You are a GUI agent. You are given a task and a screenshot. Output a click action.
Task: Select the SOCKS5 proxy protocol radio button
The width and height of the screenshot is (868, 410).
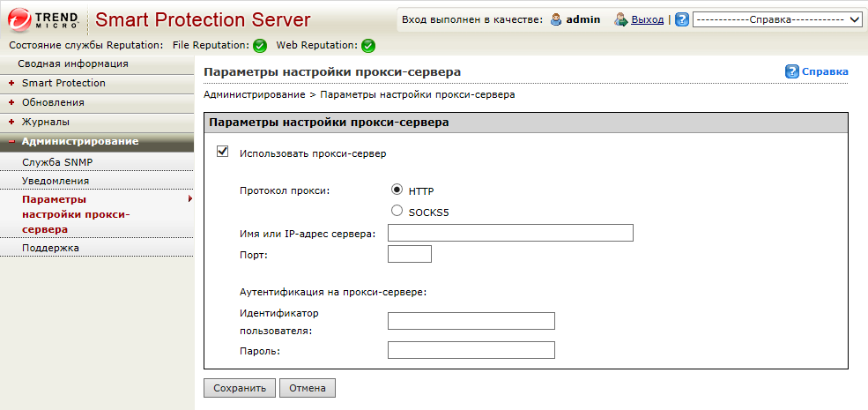[x=397, y=211]
